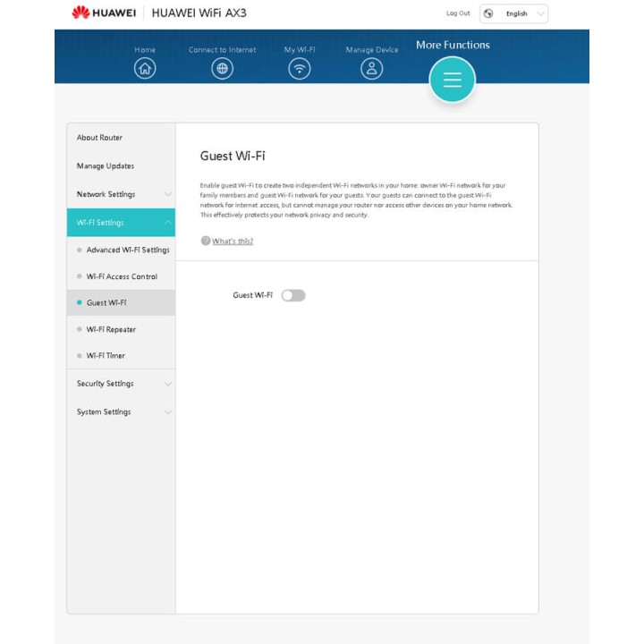Screen dimensions: 644x644
Task: Open Security Settings sidebar item
Action: point(121,384)
